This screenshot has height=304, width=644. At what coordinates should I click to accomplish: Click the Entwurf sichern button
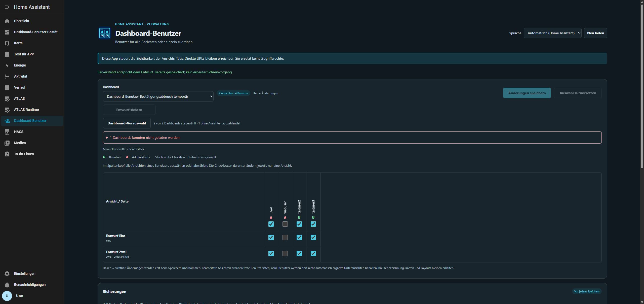click(129, 110)
